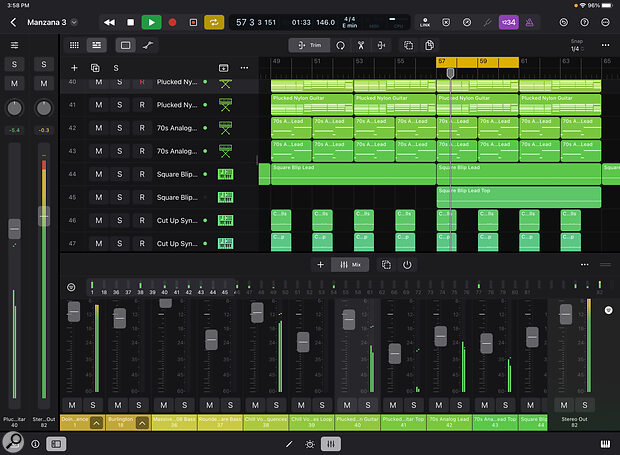Solo track 42 70s Analog

(x=119, y=128)
